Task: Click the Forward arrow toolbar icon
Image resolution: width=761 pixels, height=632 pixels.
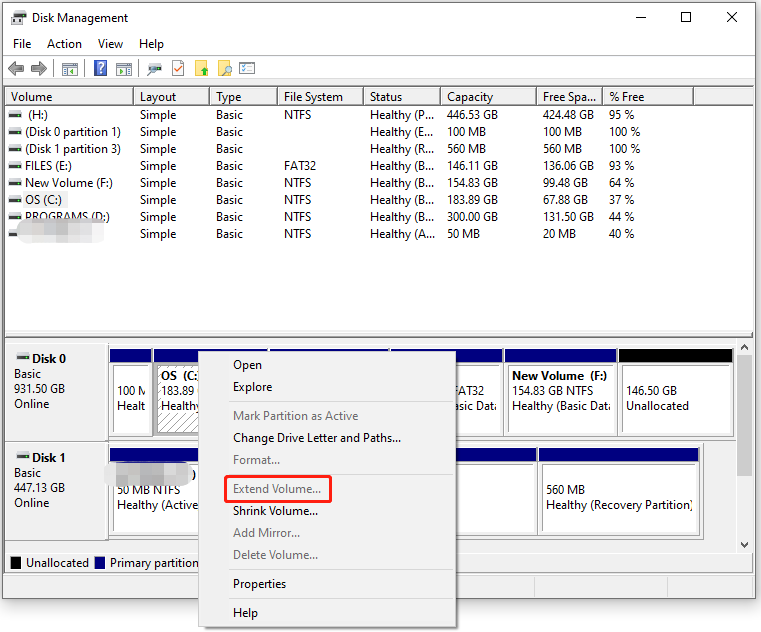Action: pyautogui.click(x=39, y=69)
